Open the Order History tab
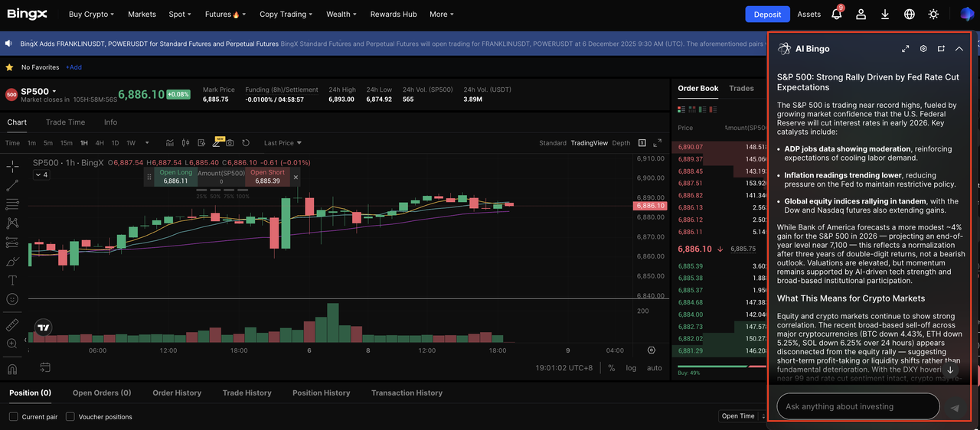Viewport: 980px width, 430px height. pyautogui.click(x=177, y=393)
